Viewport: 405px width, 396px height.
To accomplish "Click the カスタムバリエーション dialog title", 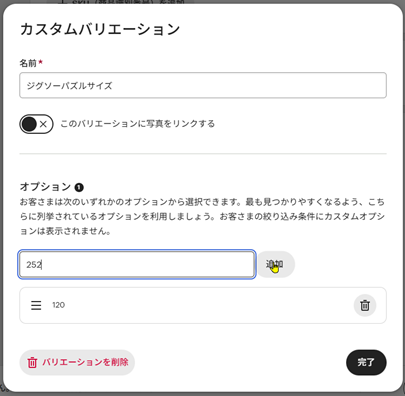I will (100, 29).
